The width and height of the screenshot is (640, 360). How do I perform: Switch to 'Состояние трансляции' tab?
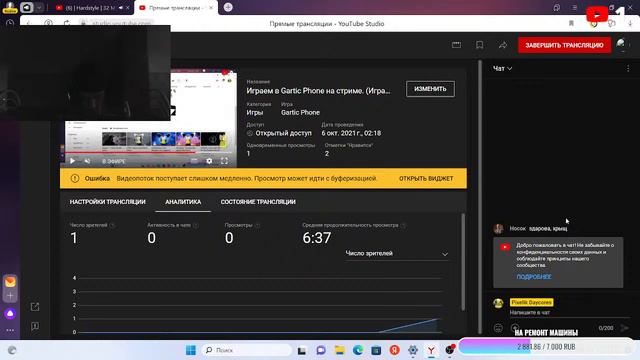[258, 202]
